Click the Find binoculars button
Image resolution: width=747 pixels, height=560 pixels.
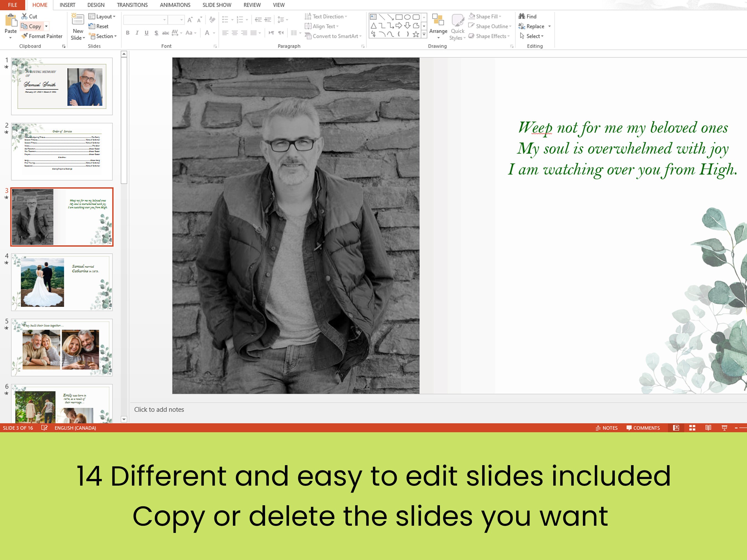point(528,16)
